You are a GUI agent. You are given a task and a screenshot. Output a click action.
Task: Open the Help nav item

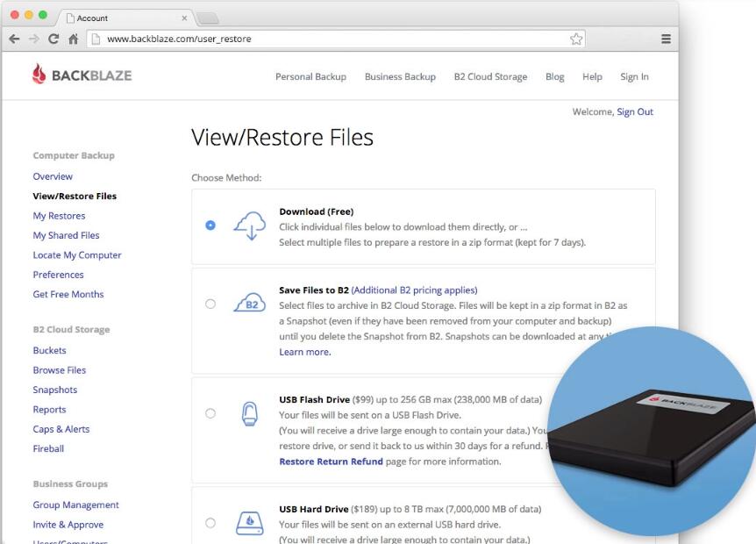coord(592,76)
